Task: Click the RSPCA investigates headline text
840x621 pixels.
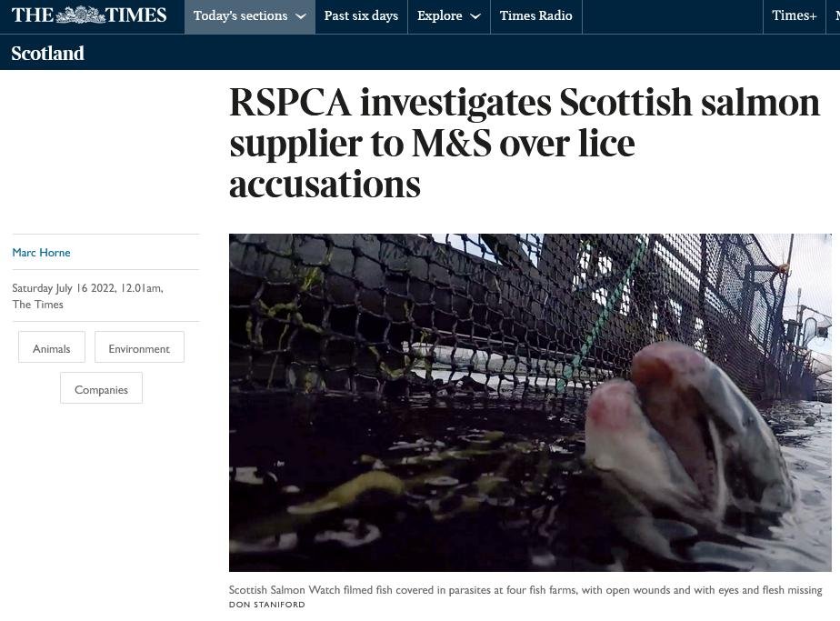Action: 525,143
